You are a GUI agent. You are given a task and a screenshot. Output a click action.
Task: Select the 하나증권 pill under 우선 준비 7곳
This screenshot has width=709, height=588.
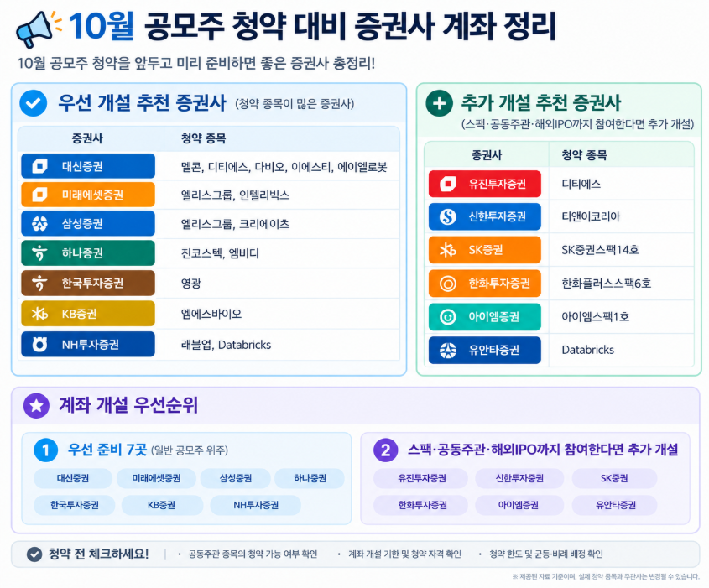pos(310,479)
